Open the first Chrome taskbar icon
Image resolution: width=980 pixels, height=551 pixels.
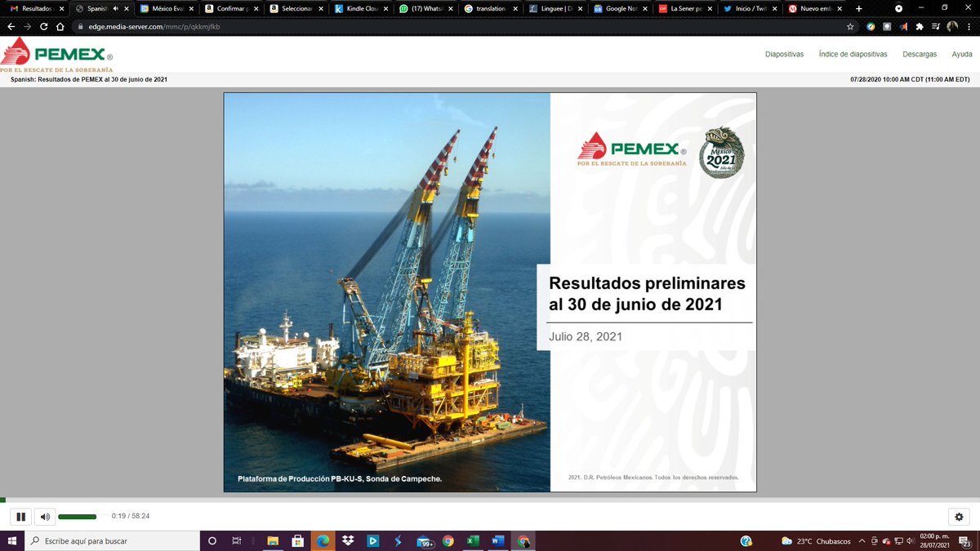pyautogui.click(x=448, y=540)
